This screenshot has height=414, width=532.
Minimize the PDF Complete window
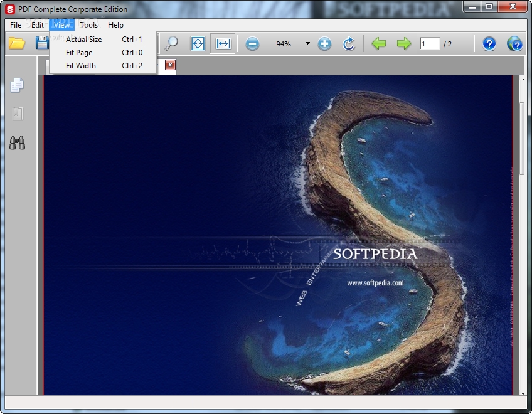(473, 6)
